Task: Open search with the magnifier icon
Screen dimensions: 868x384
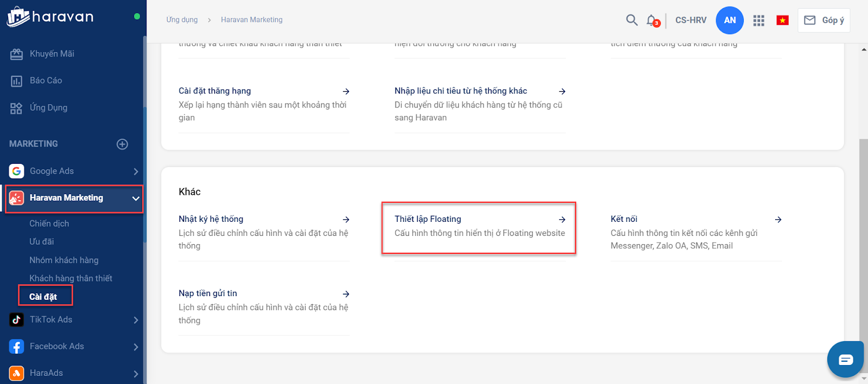Action: (631, 20)
